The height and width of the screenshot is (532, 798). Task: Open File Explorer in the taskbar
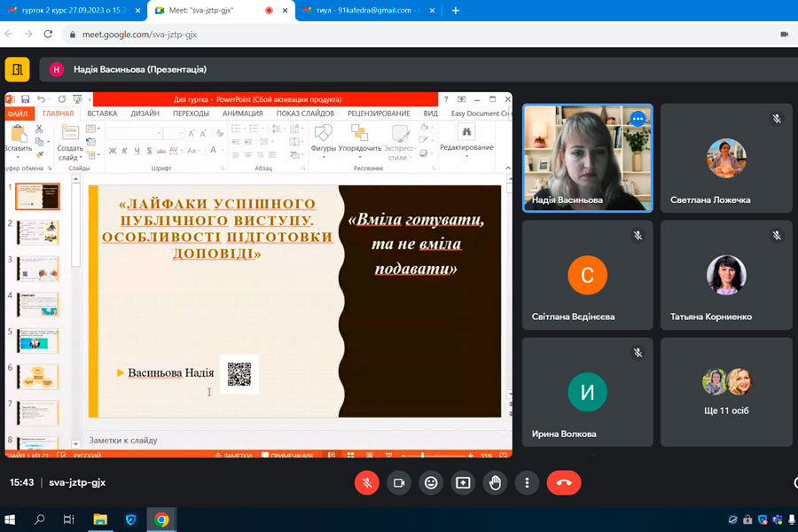click(x=100, y=520)
